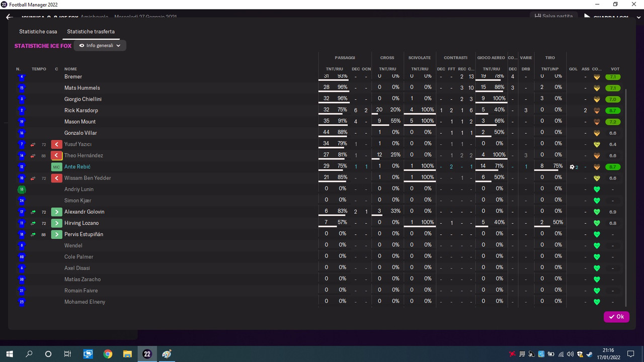Click Mats Hummels's shirt number icon
Image resolution: width=644 pixels, height=362 pixels.
[21, 88]
